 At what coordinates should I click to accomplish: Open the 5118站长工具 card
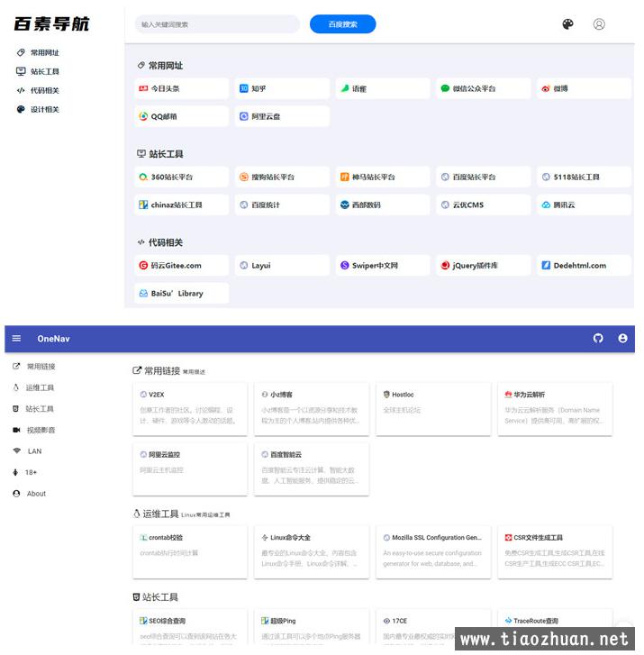click(x=585, y=177)
